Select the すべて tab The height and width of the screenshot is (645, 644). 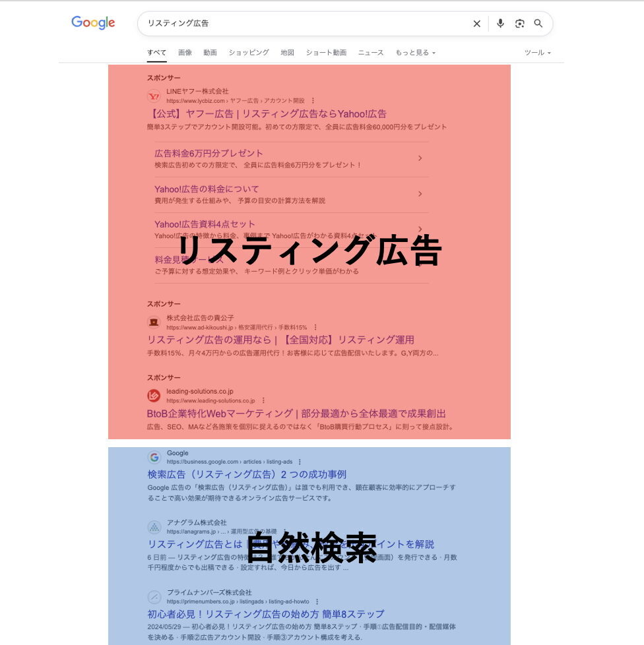point(157,53)
